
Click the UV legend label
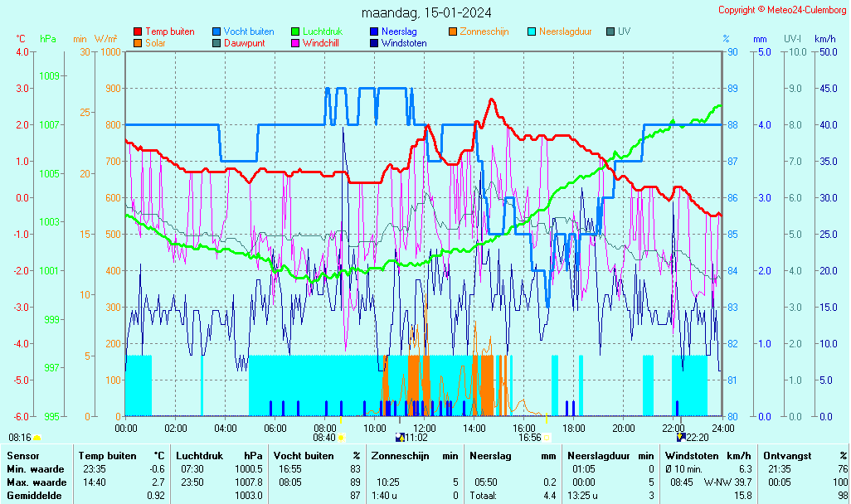point(625,31)
